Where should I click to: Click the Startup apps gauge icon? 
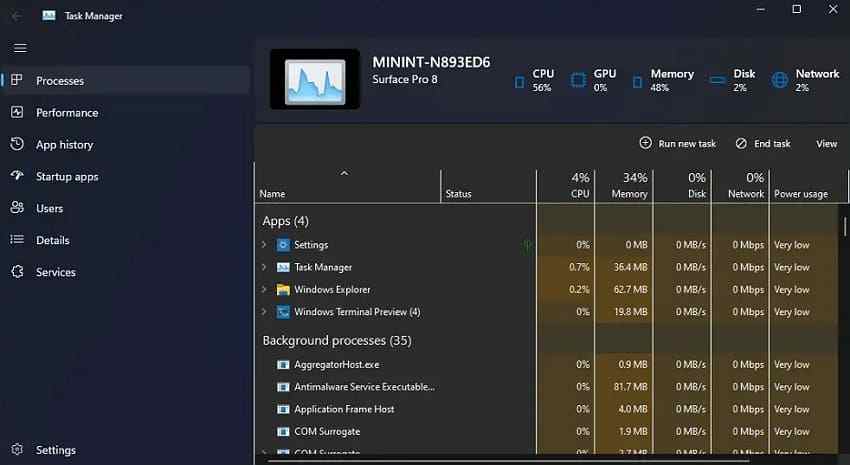17,176
